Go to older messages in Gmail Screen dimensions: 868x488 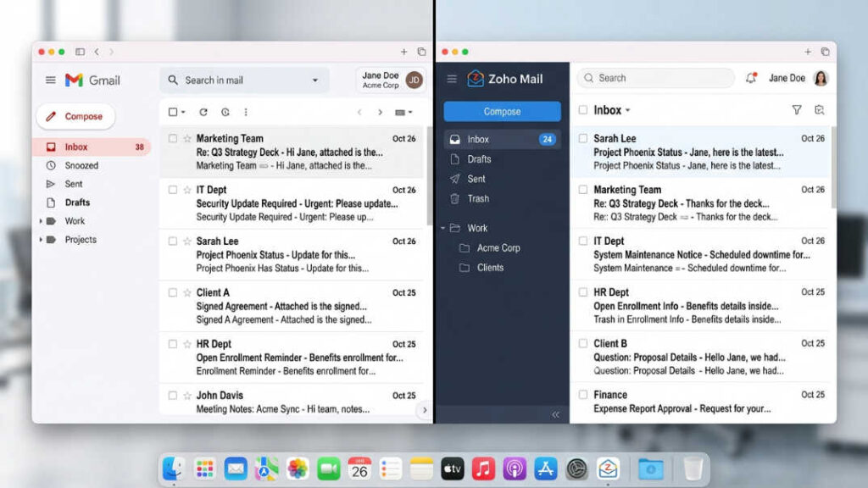pyautogui.click(x=380, y=113)
